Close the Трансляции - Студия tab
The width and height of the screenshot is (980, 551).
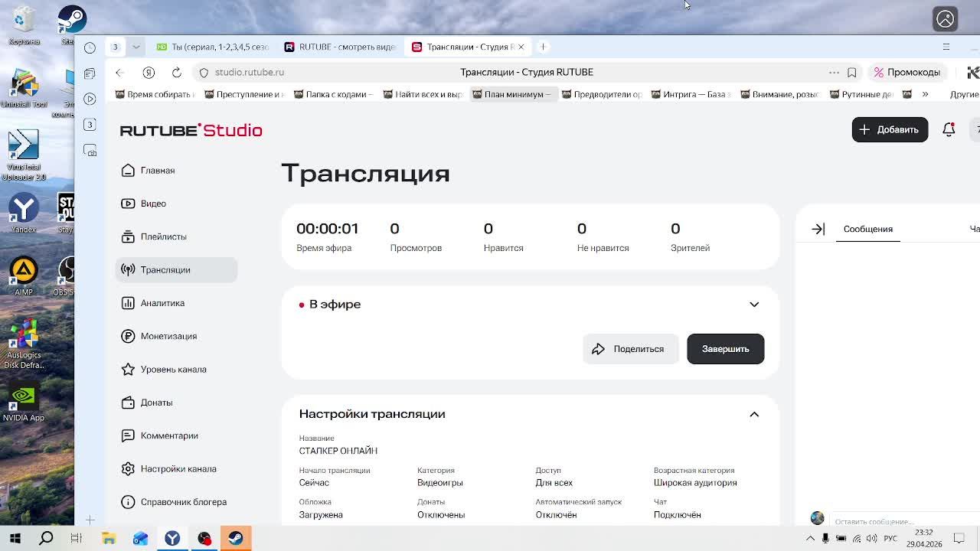pos(521,47)
